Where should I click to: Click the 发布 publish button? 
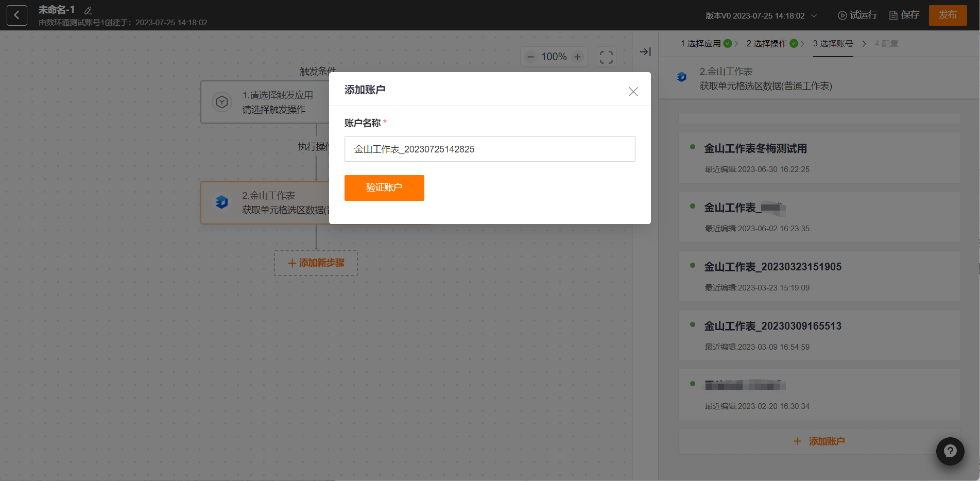(948, 15)
